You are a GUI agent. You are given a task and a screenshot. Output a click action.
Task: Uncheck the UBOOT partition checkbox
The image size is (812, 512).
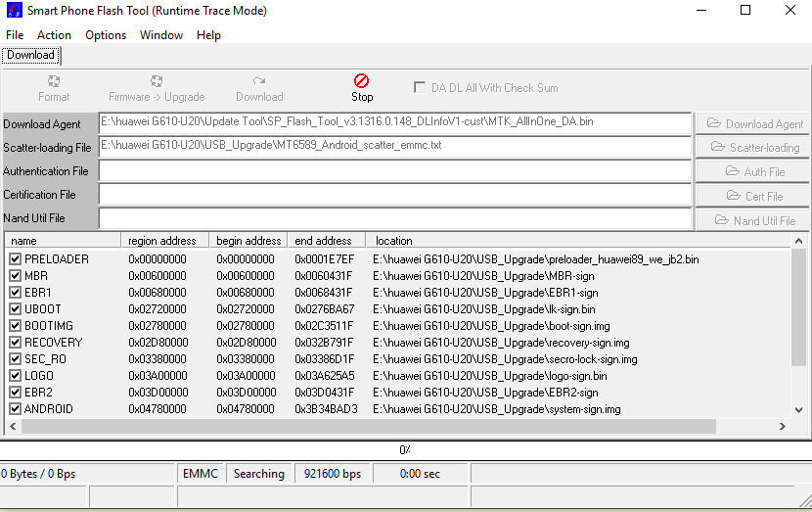pos(15,308)
